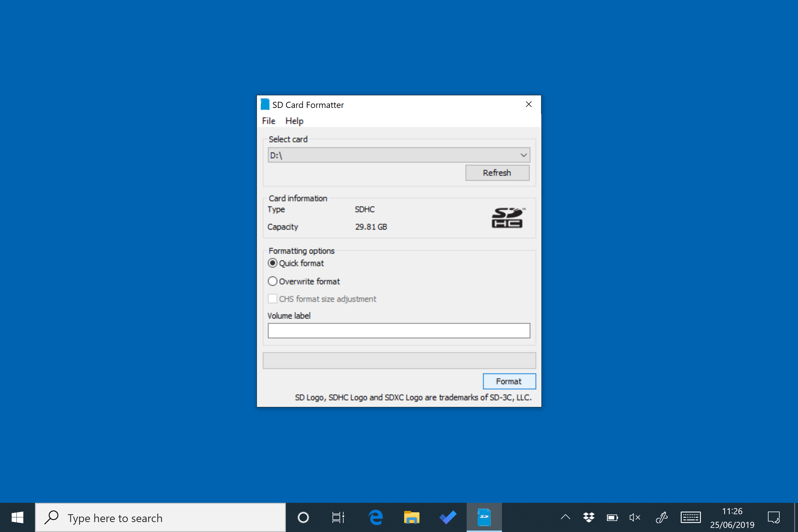Click the Task View taskbar icon
The image size is (798, 532).
338,517
